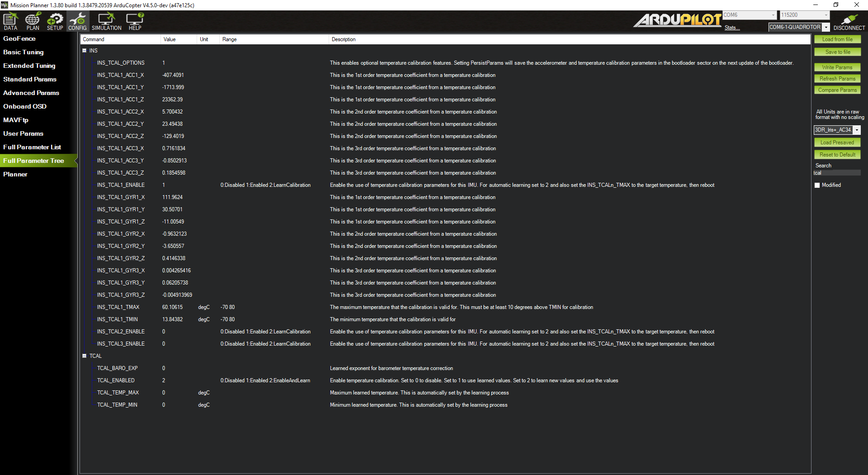Expand the 3DR_Iris+ presaved params selector
This screenshot has height=475, width=868.
point(857,130)
